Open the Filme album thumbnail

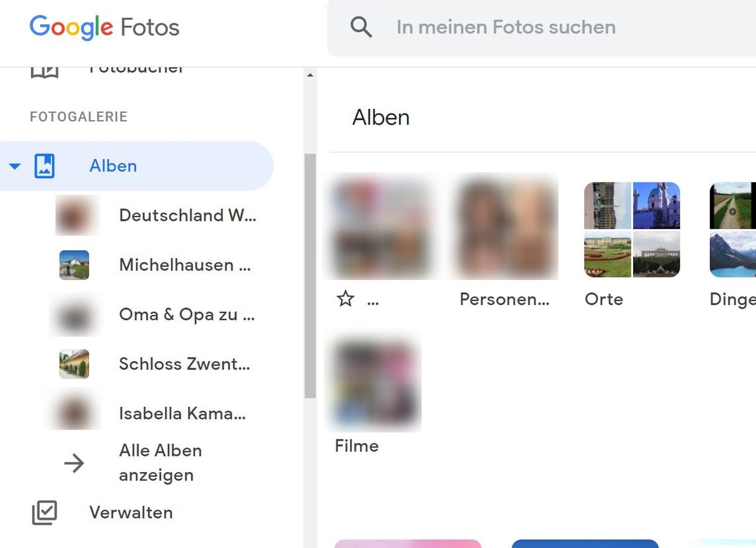373,384
